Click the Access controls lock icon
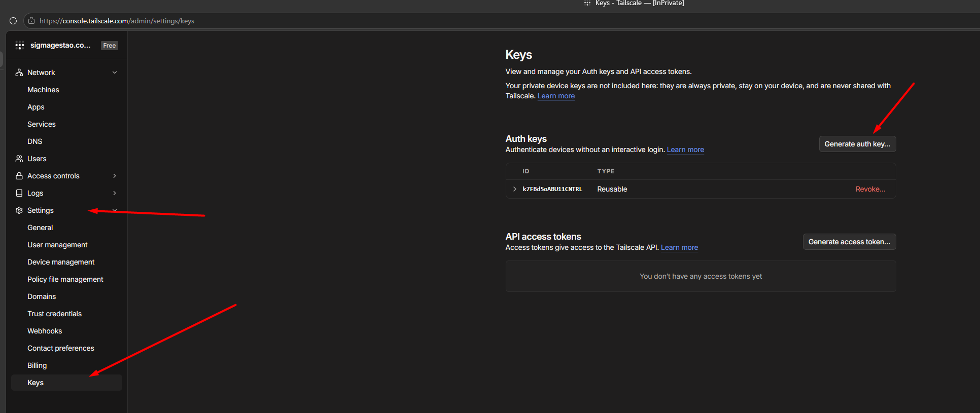The height and width of the screenshot is (413, 980). (19, 176)
